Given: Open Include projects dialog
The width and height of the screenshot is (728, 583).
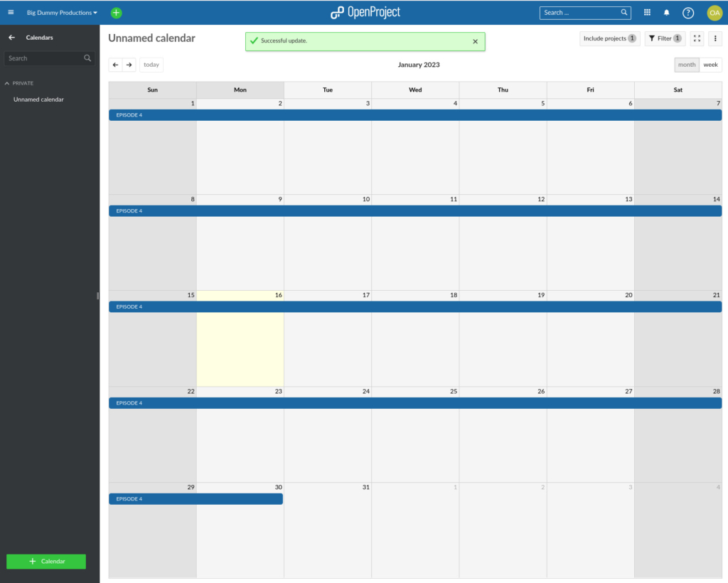Looking at the screenshot, I should click(x=609, y=38).
